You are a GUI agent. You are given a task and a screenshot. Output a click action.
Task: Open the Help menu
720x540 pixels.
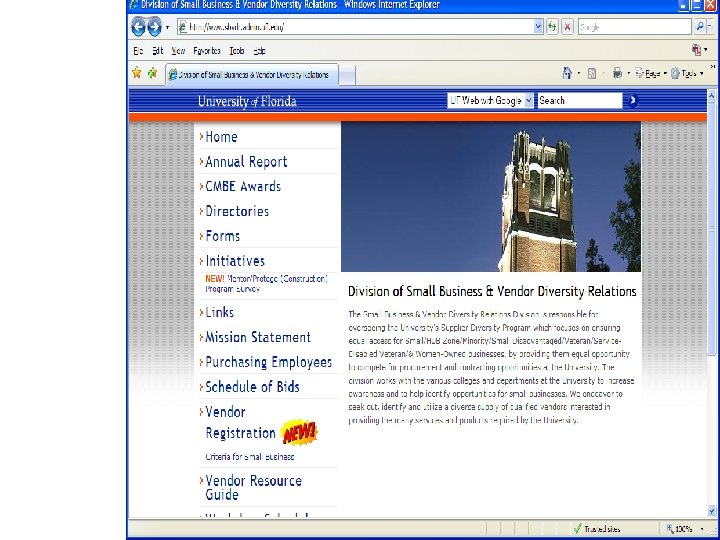[259, 51]
